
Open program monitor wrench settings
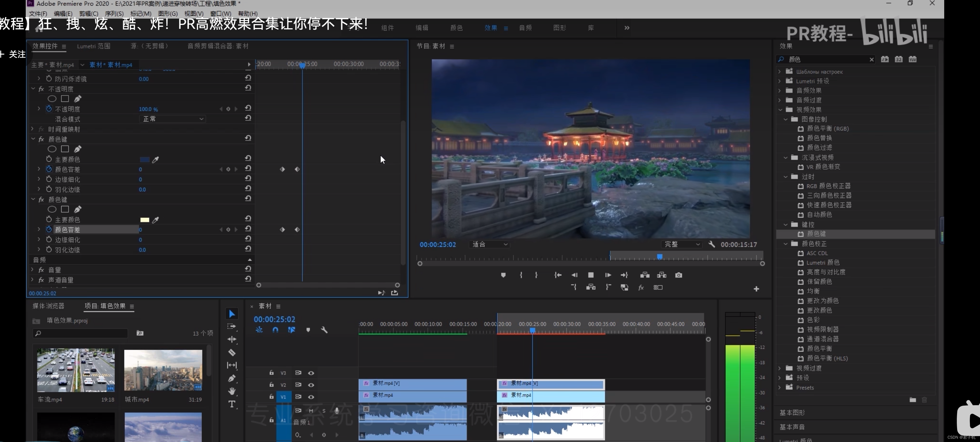(x=711, y=244)
